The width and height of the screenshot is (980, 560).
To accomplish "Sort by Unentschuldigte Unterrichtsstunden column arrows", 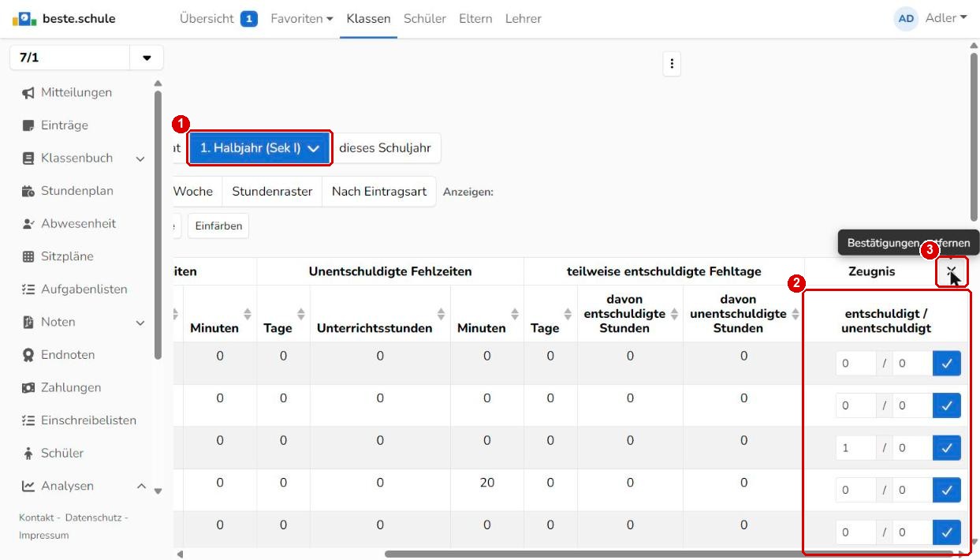I will tap(441, 314).
